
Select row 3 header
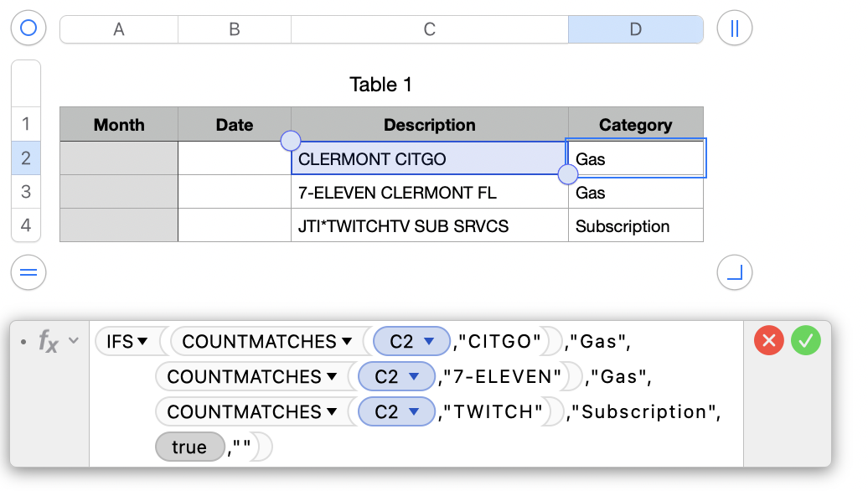[x=25, y=192]
